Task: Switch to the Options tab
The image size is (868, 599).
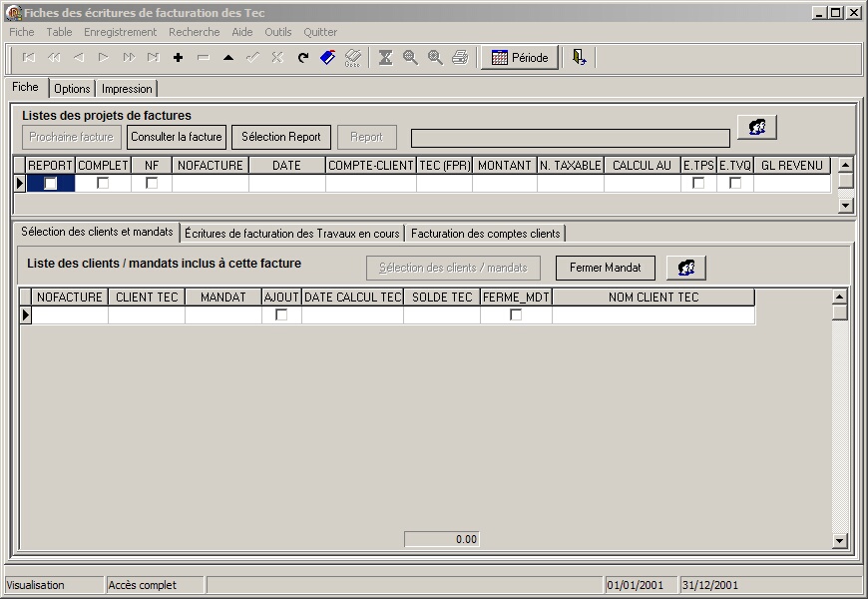Action: 72,89
